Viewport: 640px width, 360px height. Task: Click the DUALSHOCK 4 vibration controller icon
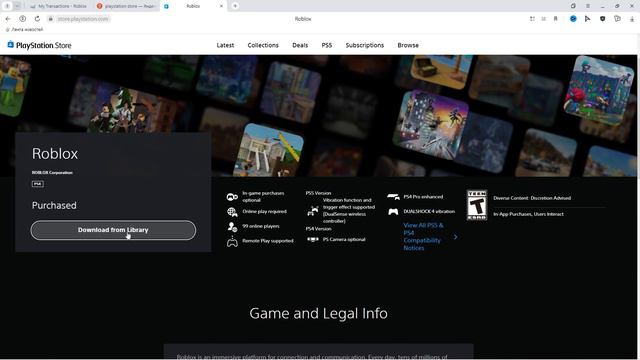[393, 211]
